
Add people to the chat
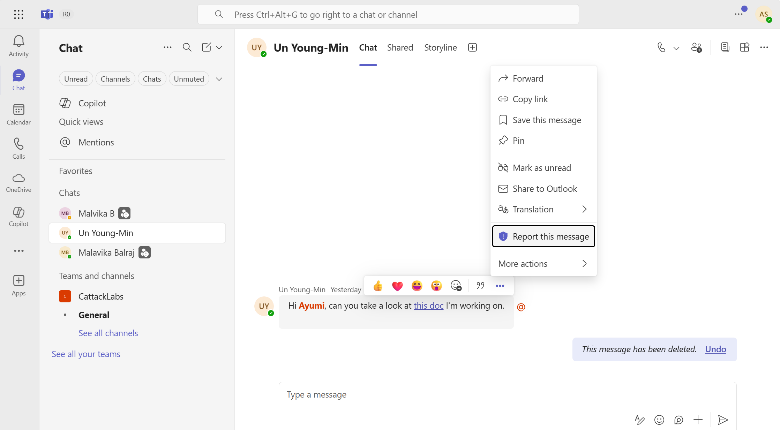[x=696, y=48]
